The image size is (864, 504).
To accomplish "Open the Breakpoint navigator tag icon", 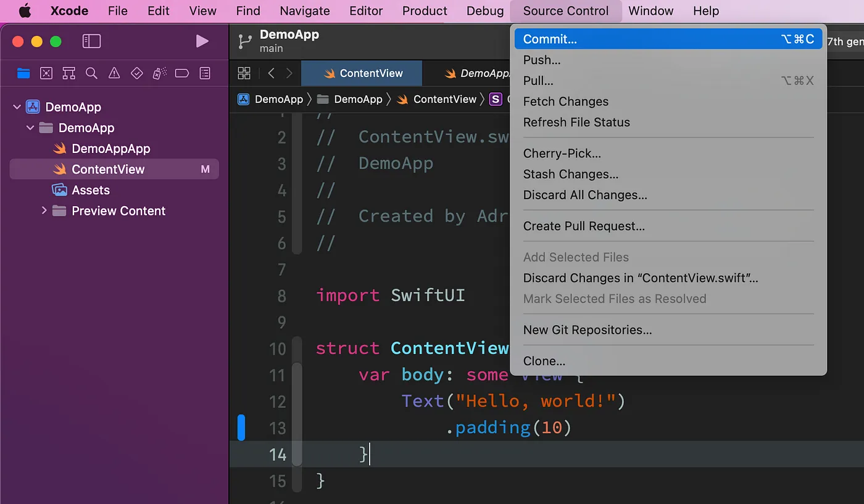I will 182,73.
